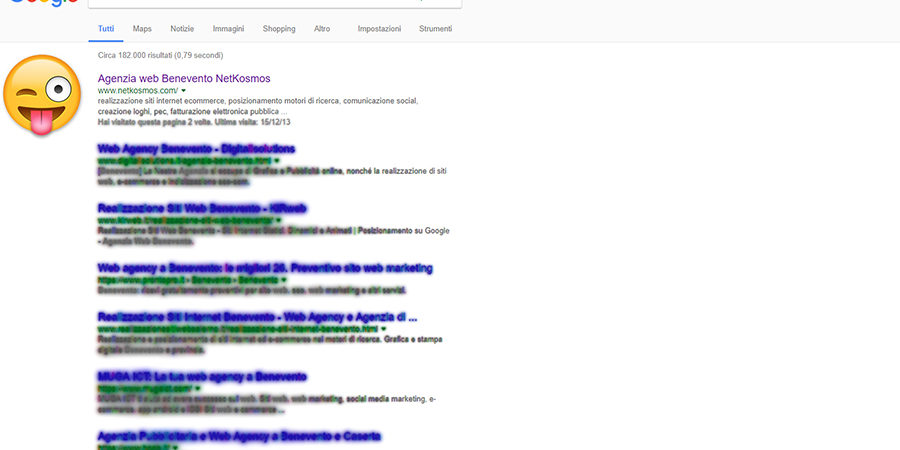Open the Realizzazione Siti Web Benevento result

coord(202,208)
